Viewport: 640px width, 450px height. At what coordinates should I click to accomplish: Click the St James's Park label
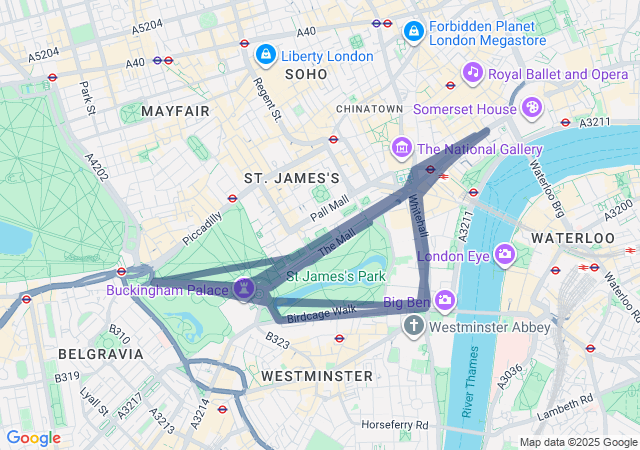[336, 276]
